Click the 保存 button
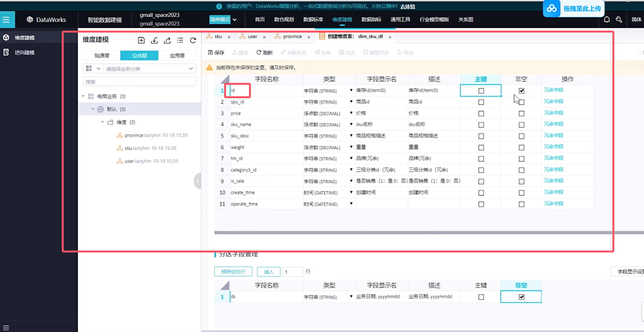Screen dimensions: 644x332 tap(216, 52)
